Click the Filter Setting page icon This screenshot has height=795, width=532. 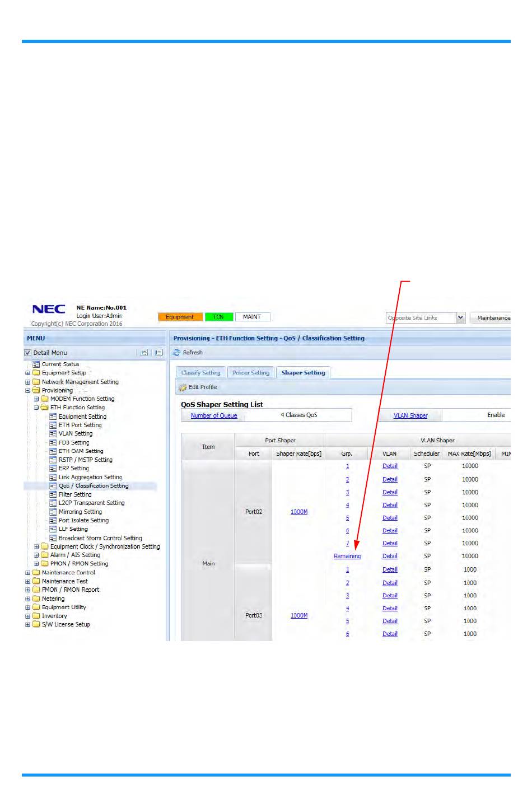tap(53, 495)
